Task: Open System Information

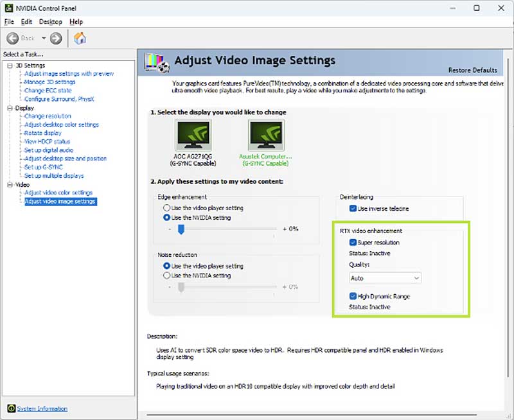Action: click(41, 408)
